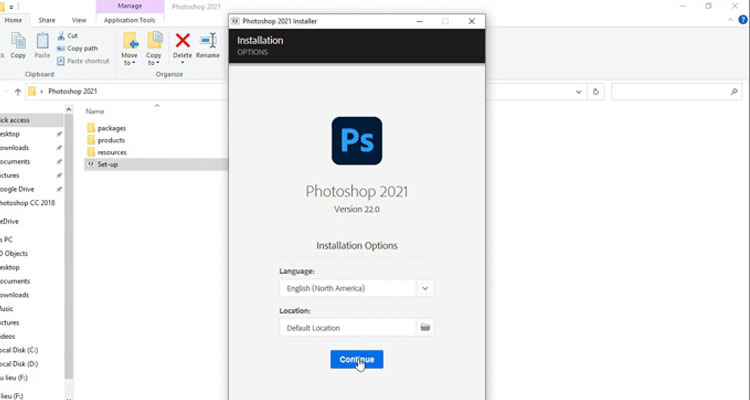The image size is (750, 400).
Task: Click the red Delete icon
Action: click(182, 41)
